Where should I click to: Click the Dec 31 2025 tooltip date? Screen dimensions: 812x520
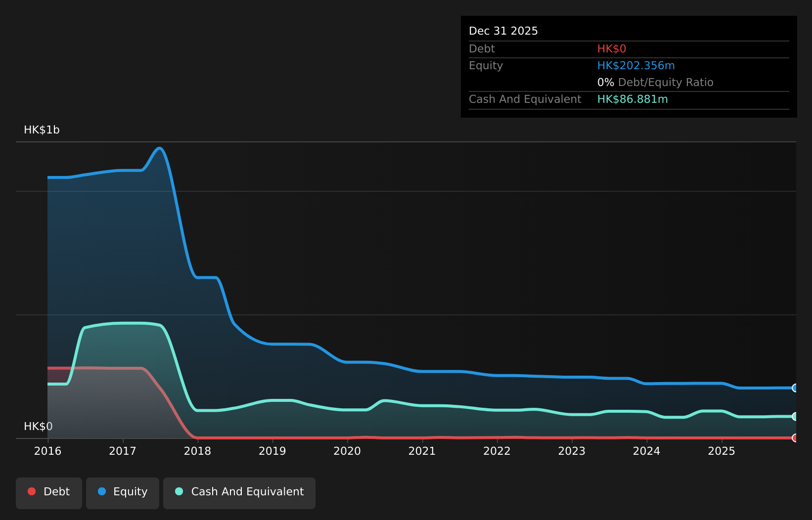pyautogui.click(x=503, y=31)
